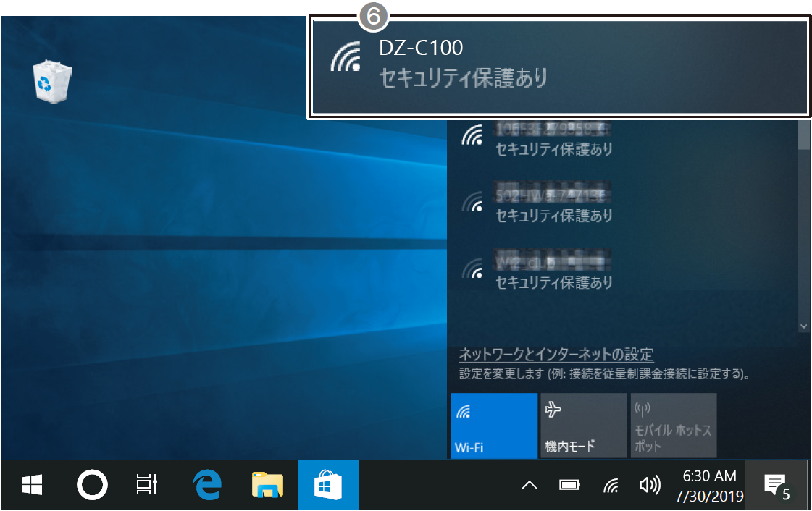This screenshot has width=812, height=511.
Task: Open the volume control in the system tray
Action: (x=651, y=486)
